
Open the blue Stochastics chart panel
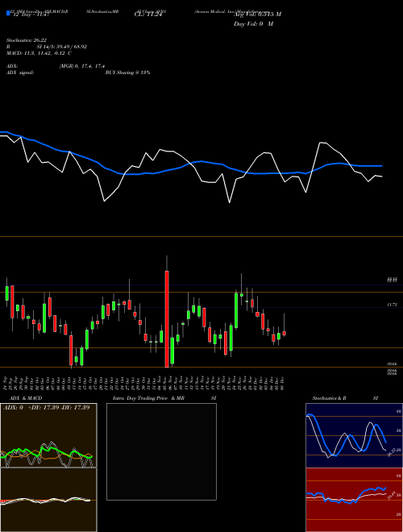point(354,435)
